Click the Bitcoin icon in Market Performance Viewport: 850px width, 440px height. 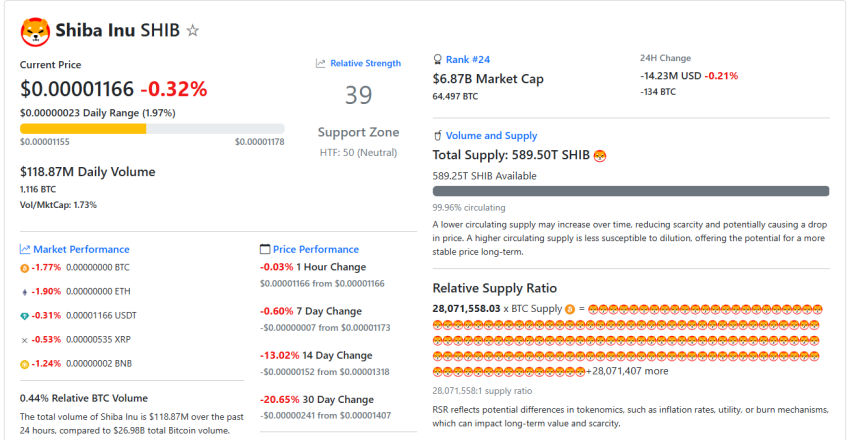[x=25, y=268]
